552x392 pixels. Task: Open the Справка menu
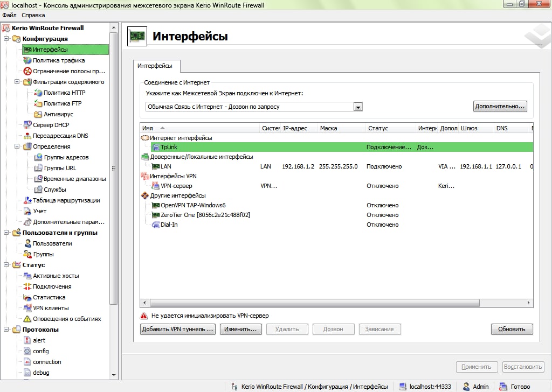click(x=33, y=15)
